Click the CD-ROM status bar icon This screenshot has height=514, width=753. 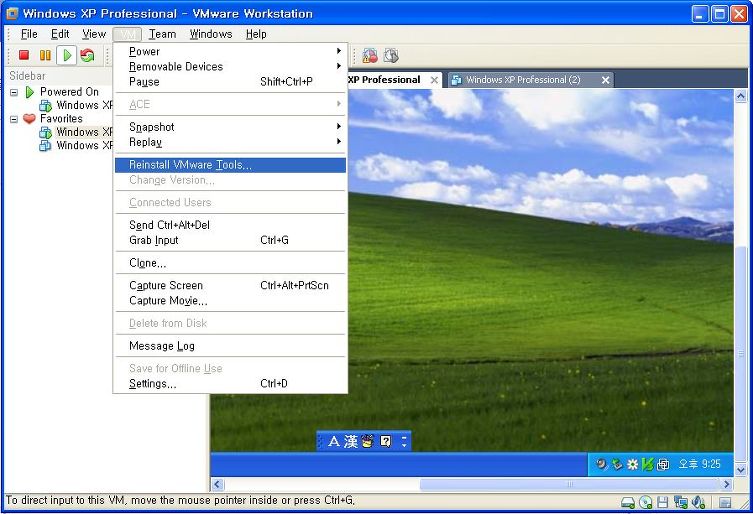(646, 502)
